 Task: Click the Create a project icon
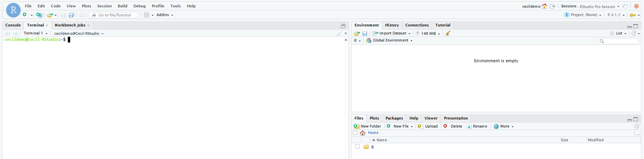(39, 15)
